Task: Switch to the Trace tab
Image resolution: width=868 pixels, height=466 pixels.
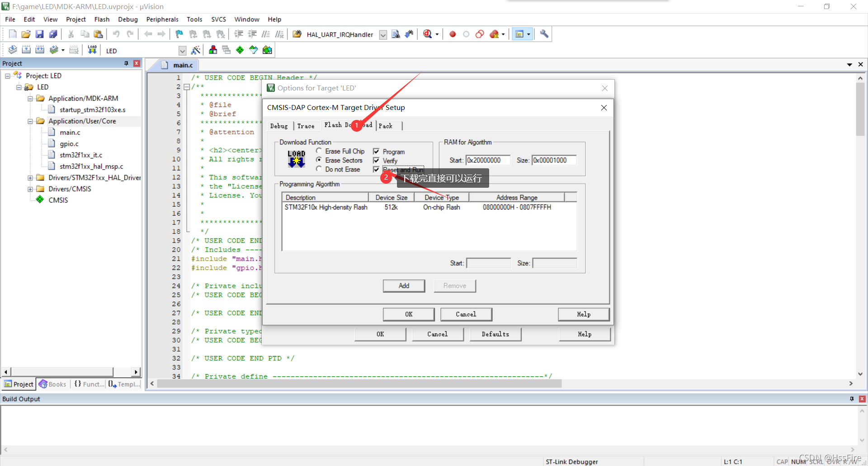Action: coord(306,126)
